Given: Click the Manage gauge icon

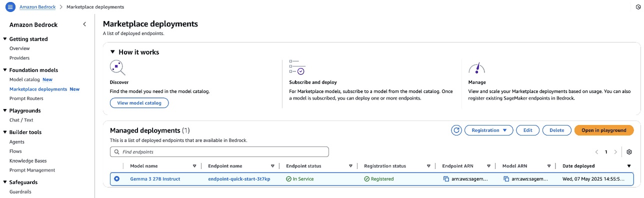Looking at the screenshot, I should tap(477, 67).
